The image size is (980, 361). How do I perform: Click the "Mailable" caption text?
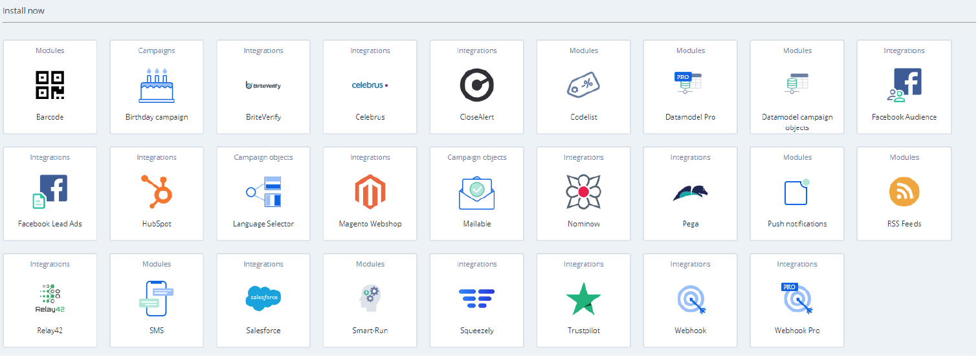coord(477,224)
